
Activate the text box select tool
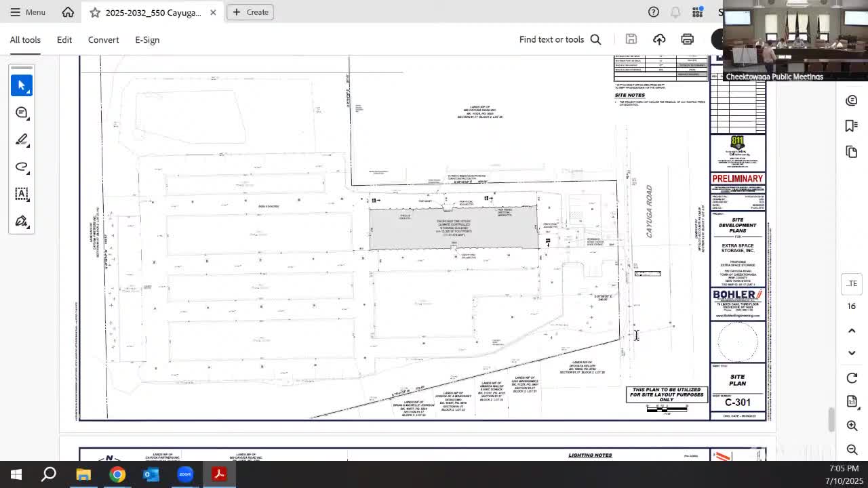[x=22, y=194]
